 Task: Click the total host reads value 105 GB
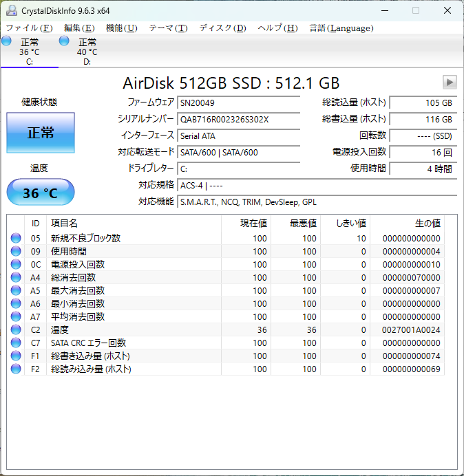click(423, 102)
